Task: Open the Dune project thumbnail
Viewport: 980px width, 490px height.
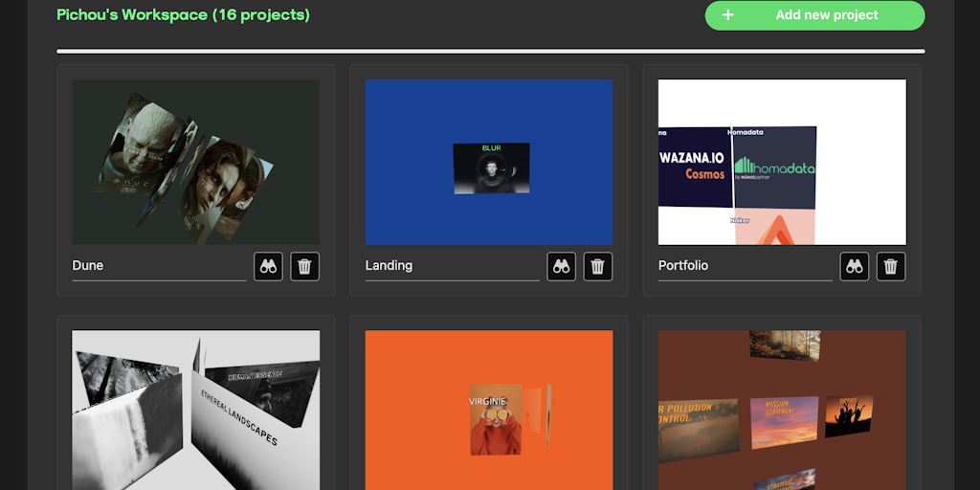Action: [x=195, y=162]
